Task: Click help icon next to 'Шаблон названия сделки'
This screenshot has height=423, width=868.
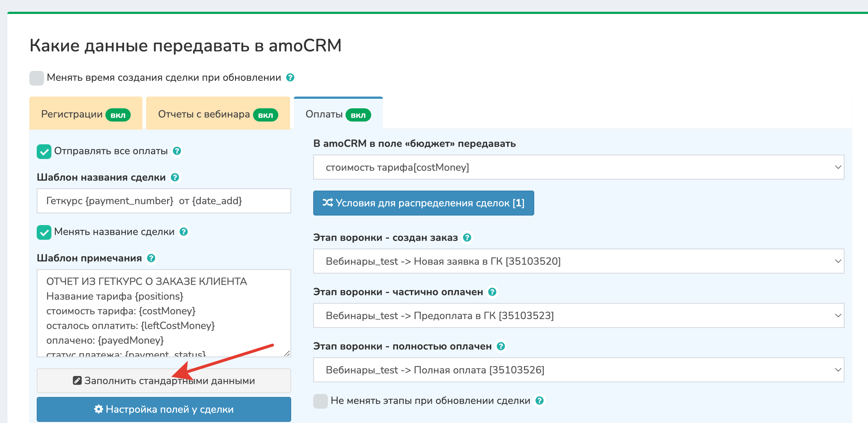Action: click(x=175, y=177)
